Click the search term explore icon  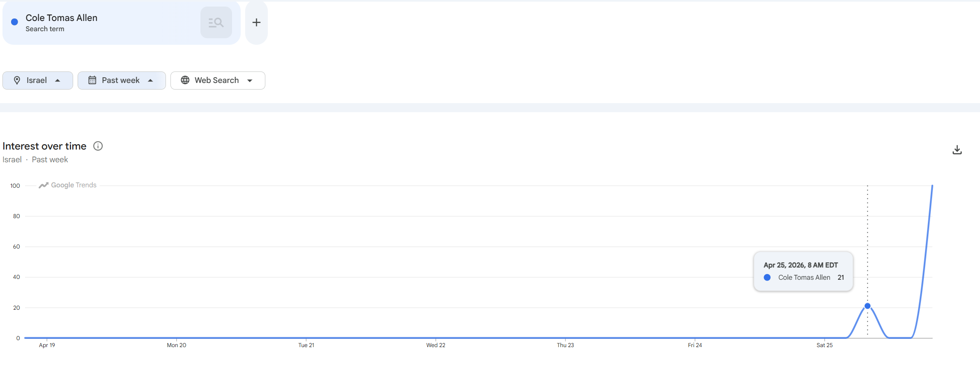(x=216, y=23)
